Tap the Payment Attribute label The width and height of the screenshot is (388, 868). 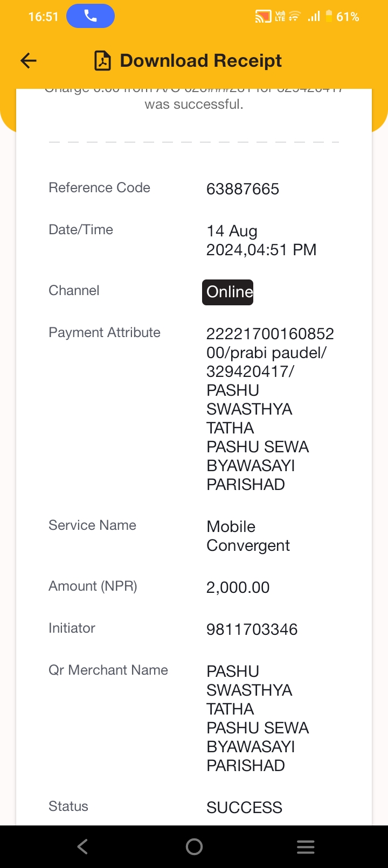(x=105, y=332)
